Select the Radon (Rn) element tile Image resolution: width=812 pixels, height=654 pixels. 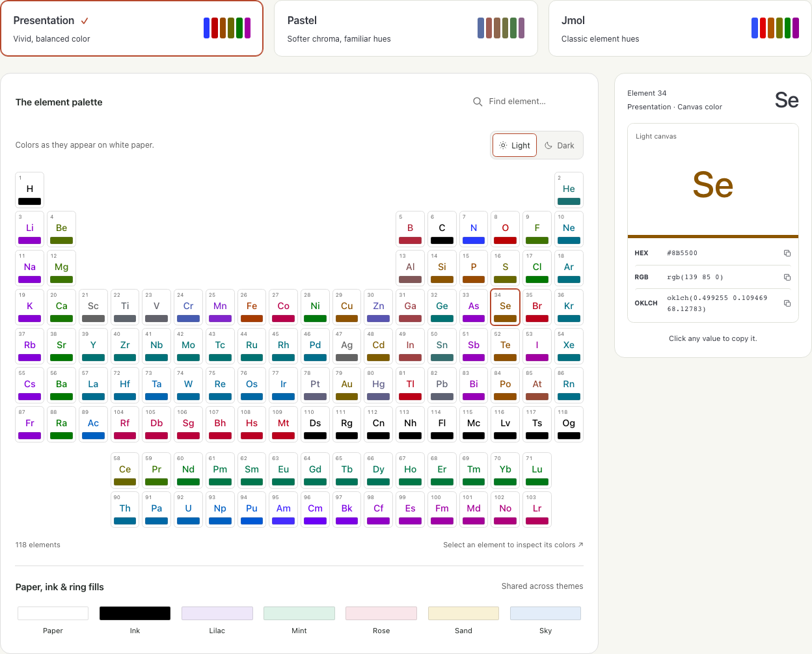pos(569,385)
